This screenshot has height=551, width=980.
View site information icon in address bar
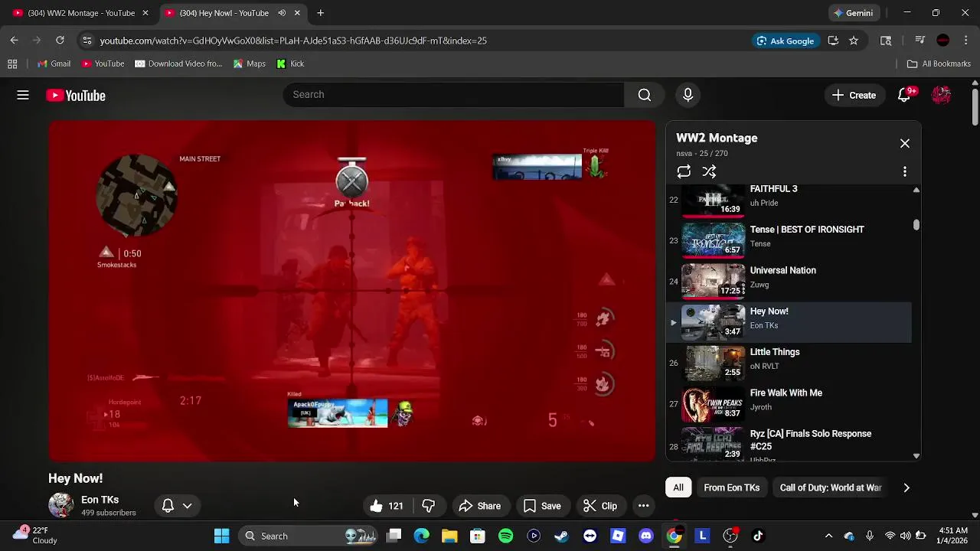point(87,41)
